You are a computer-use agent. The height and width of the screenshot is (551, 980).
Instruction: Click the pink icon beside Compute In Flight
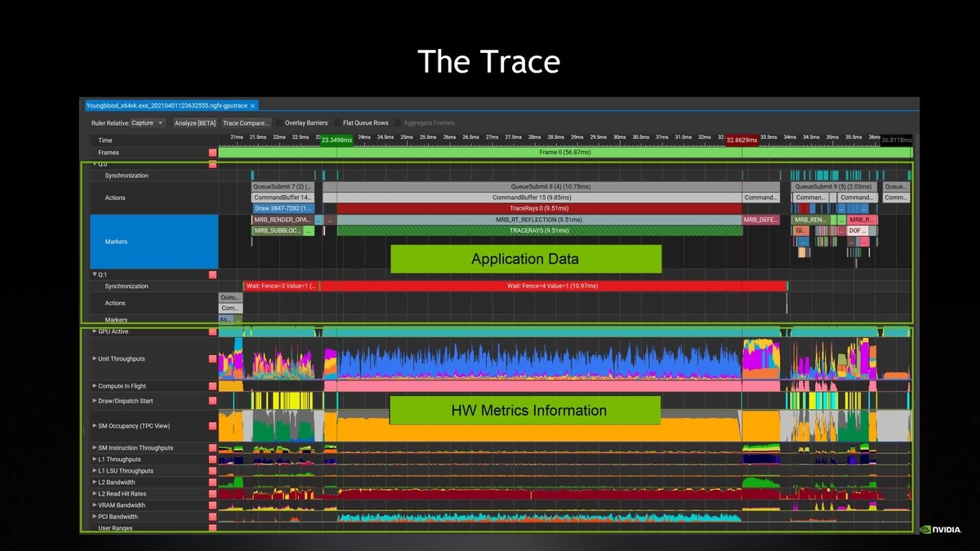click(213, 386)
